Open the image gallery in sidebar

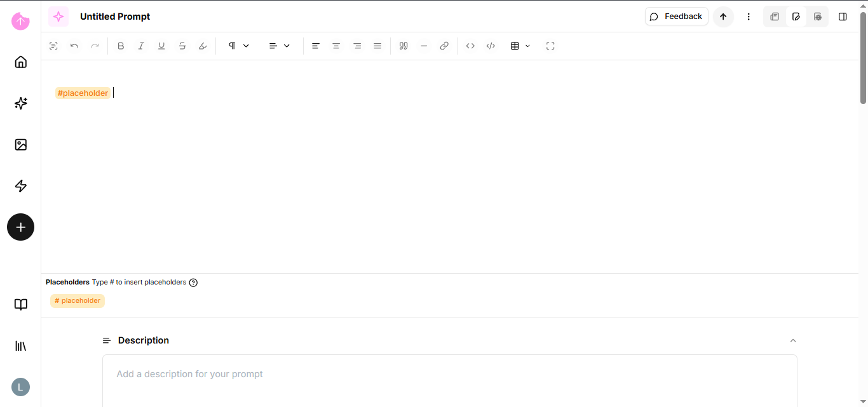[x=21, y=145]
